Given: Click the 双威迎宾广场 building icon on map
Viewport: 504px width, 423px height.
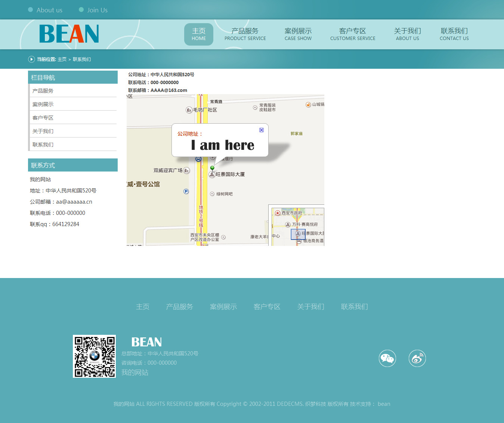Looking at the screenshot, I should pyautogui.click(x=186, y=170).
